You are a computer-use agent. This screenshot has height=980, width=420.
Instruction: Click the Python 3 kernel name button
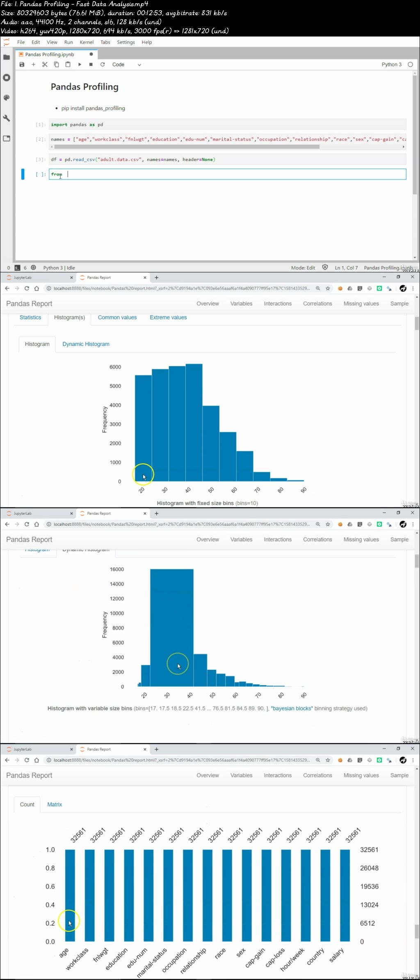(x=391, y=64)
